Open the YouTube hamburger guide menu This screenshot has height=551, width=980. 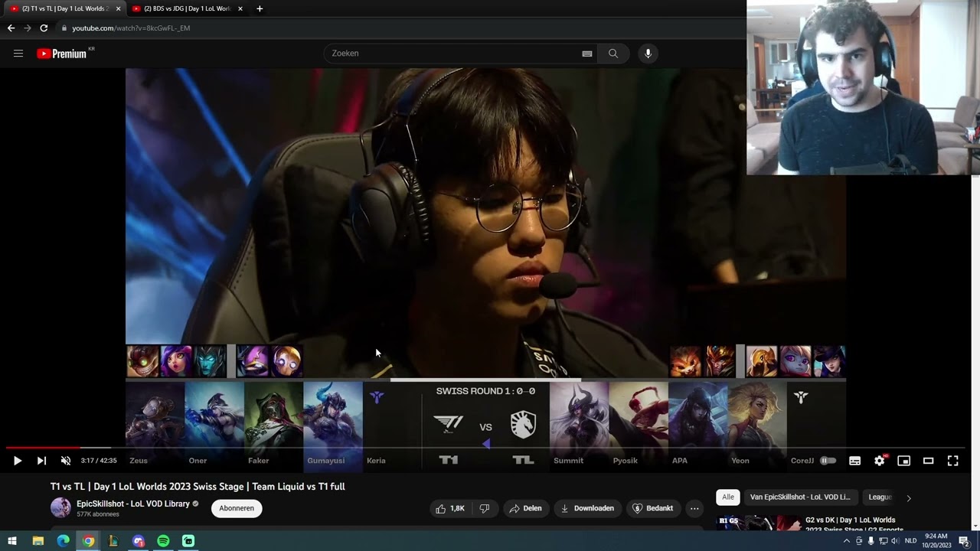pos(18,54)
